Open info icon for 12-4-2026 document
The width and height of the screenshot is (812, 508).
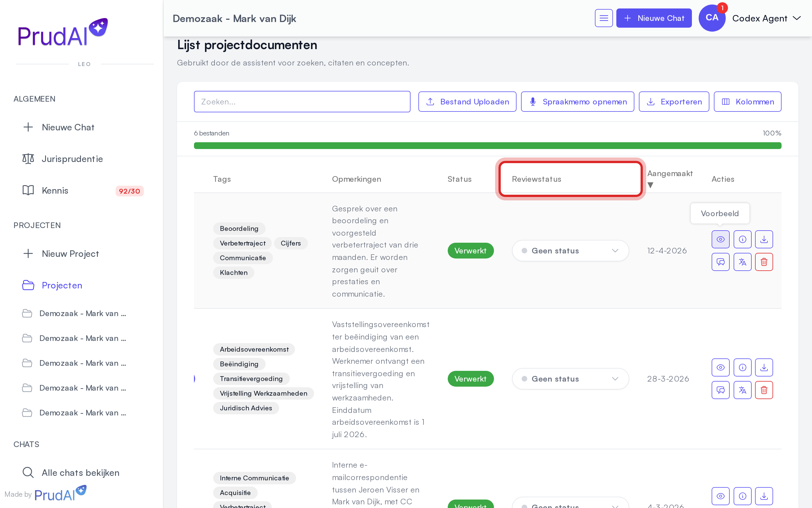(742, 239)
